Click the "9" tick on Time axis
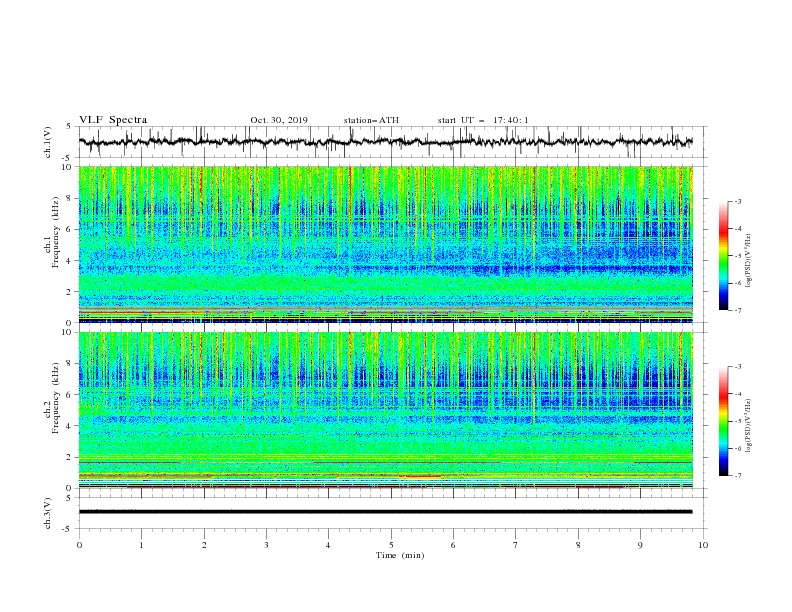 (x=640, y=545)
